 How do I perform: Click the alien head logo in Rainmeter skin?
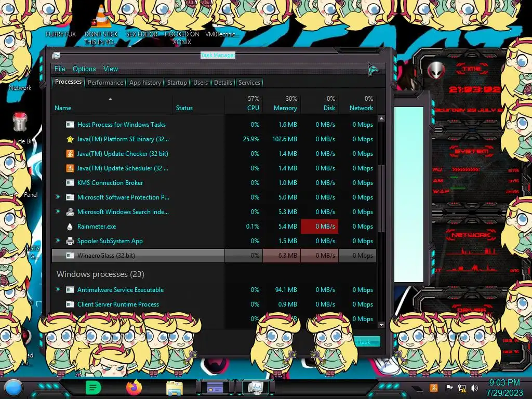click(436, 70)
